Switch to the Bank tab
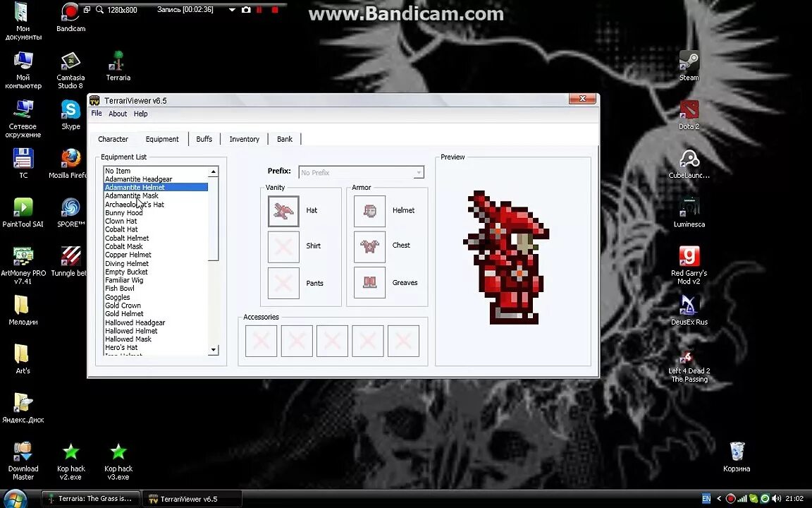Viewport: 812px width, 508px height. point(284,139)
